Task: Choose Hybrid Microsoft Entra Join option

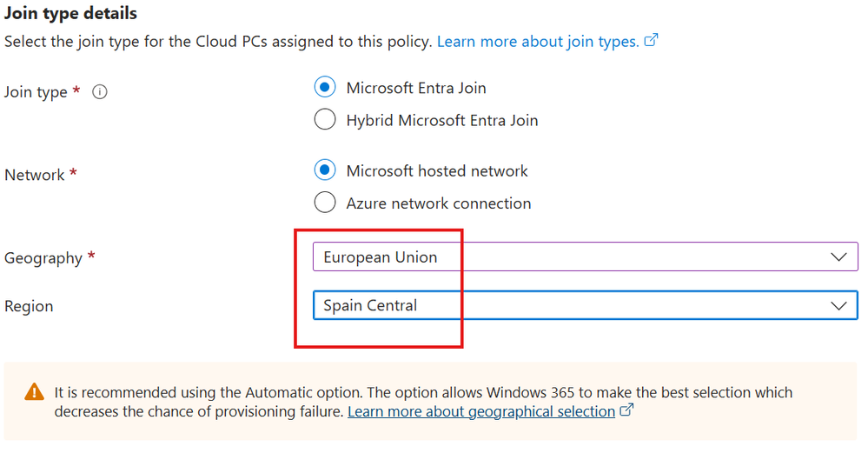Action: coord(325,120)
